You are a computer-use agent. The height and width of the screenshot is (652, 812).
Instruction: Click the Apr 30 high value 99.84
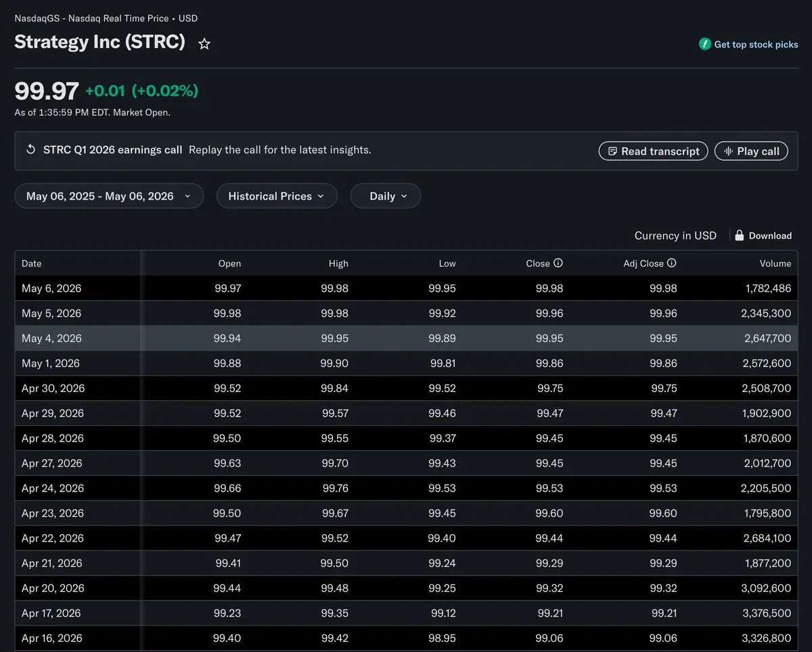[335, 389]
